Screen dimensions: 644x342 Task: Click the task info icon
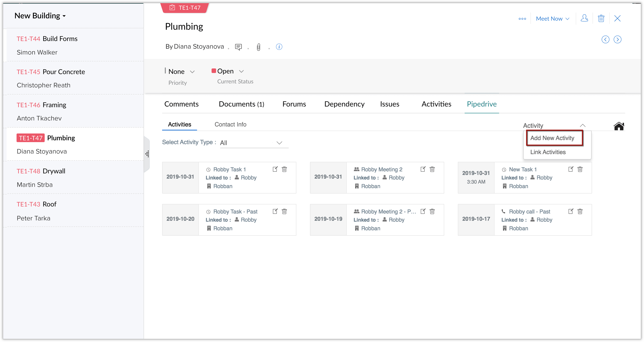pyautogui.click(x=279, y=47)
